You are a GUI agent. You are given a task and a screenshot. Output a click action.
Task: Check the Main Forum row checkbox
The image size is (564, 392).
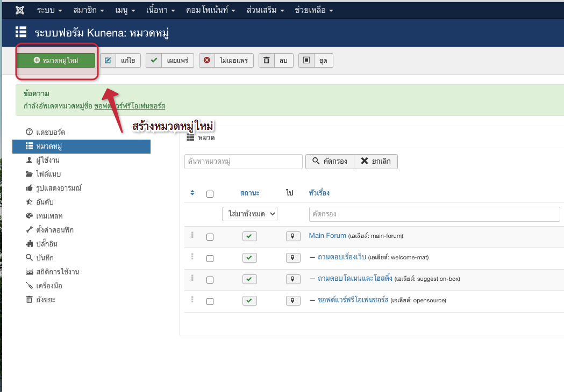coord(210,237)
